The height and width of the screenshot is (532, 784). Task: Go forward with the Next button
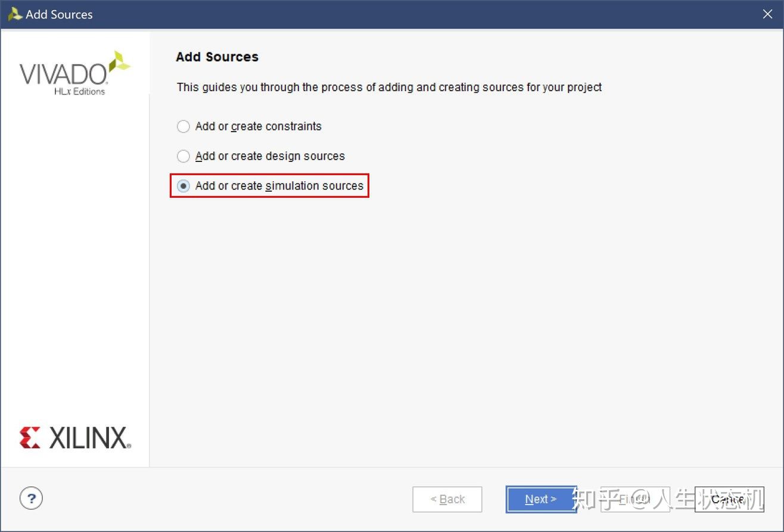click(541, 499)
